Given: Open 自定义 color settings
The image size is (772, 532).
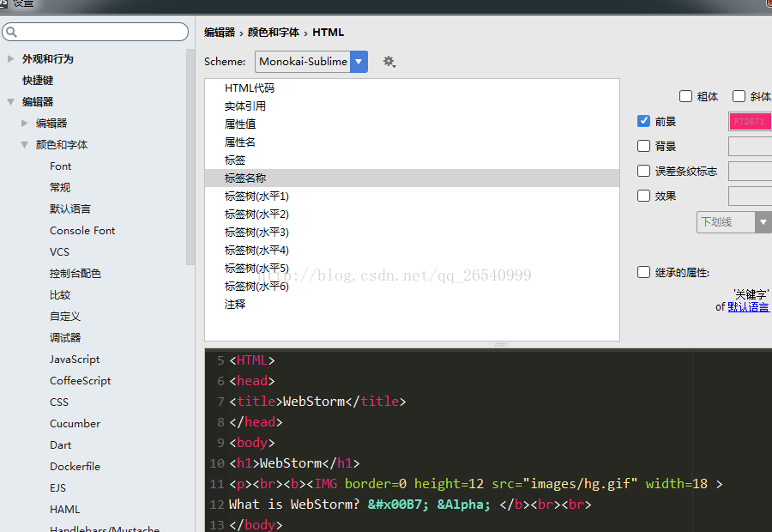Looking at the screenshot, I should tap(65, 317).
